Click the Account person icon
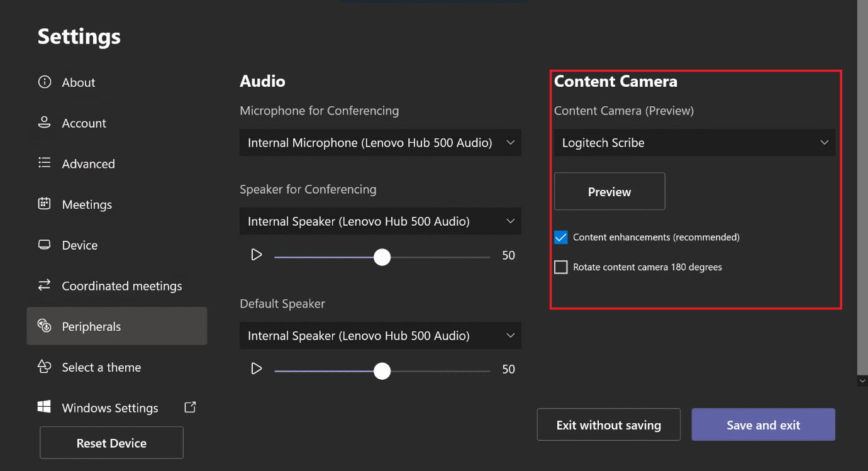 44,123
